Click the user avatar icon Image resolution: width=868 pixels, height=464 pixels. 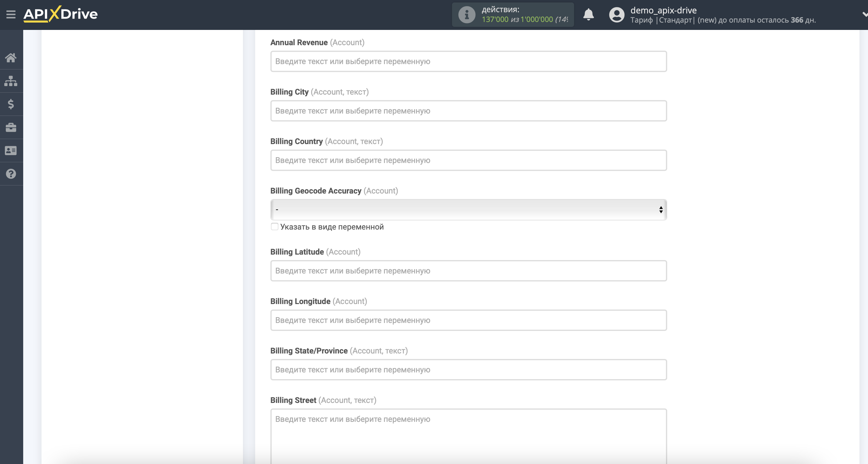tap(617, 15)
